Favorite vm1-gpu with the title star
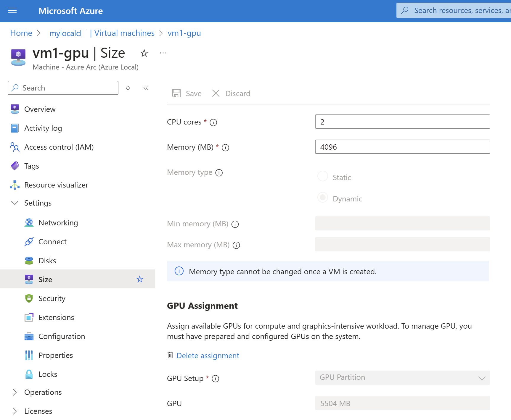 point(144,53)
